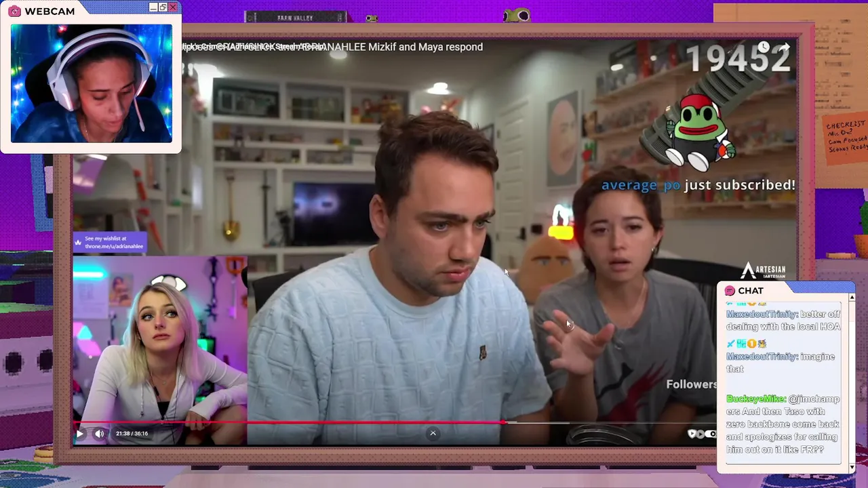Click the 19452 counter number
The height and width of the screenshot is (488, 868).
[738, 59]
